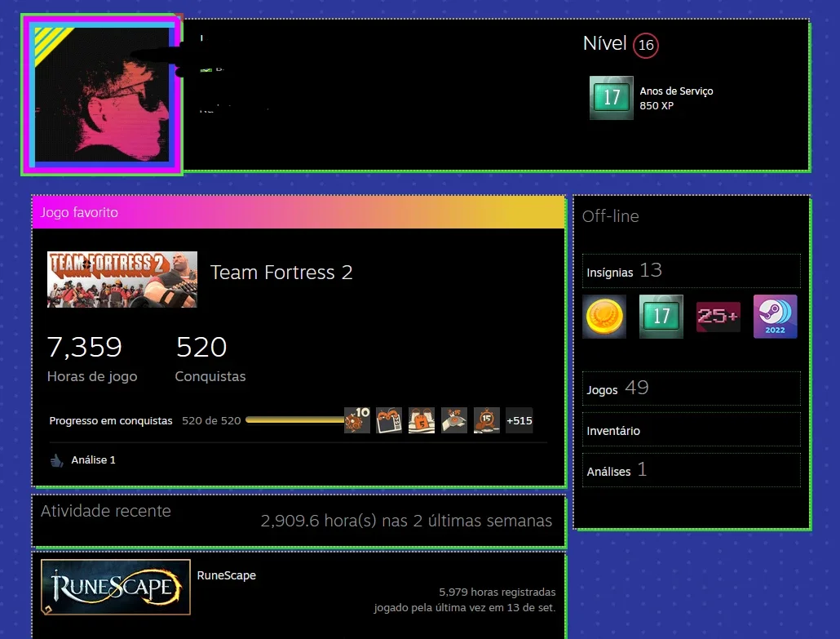The image size is (840, 639).
Task: Click the gold coin badge icon
Action: point(604,317)
